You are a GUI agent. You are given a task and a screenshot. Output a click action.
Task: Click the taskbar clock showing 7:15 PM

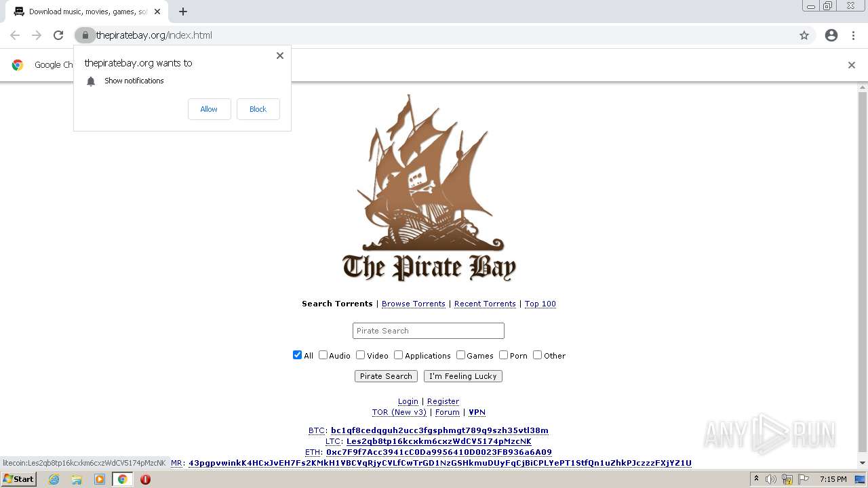click(x=833, y=479)
